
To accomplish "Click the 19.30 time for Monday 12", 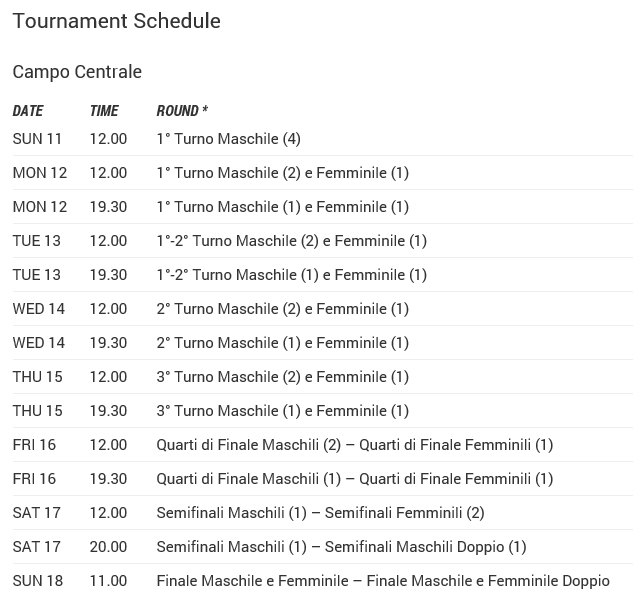I will coord(108,207).
